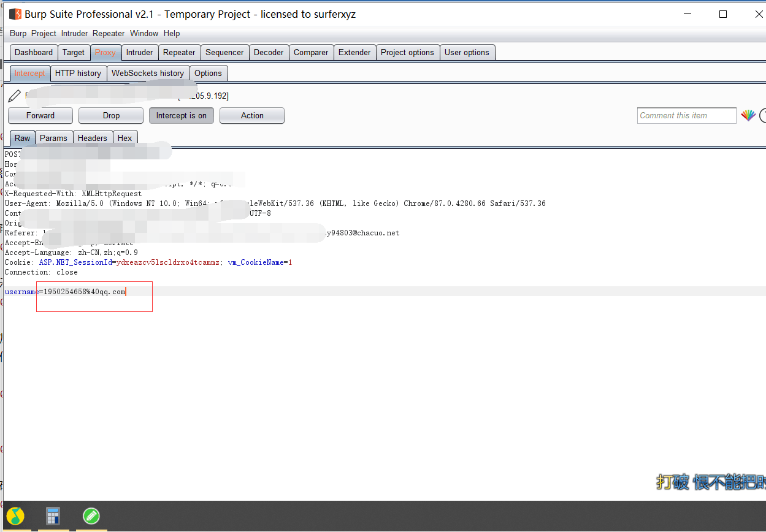Click the vm_CookieName cookie name
This screenshot has width=766, height=532.
point(256,262)
